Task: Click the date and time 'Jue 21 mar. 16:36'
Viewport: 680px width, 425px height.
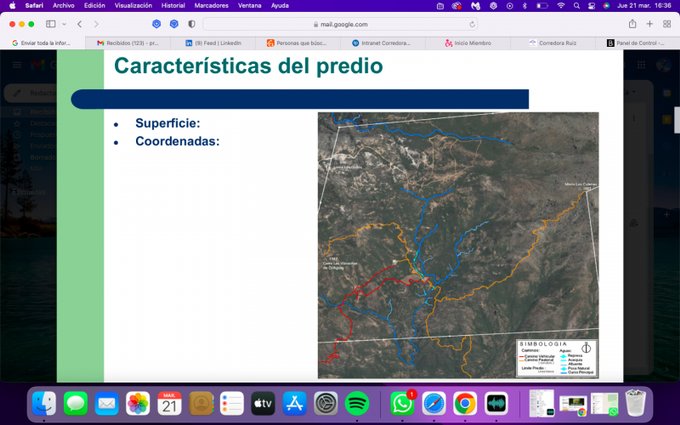Action: tap(644, 6)
